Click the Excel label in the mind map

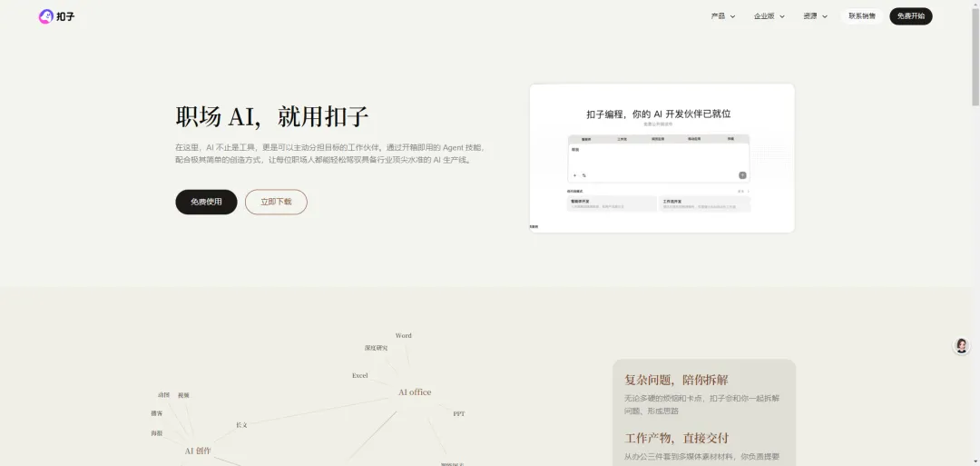[x=360, y=376]
